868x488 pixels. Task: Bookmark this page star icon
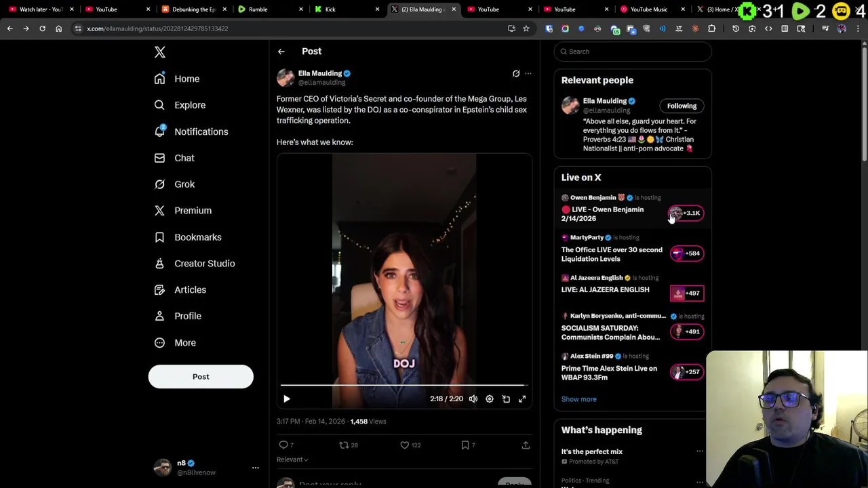pos(526,28)
